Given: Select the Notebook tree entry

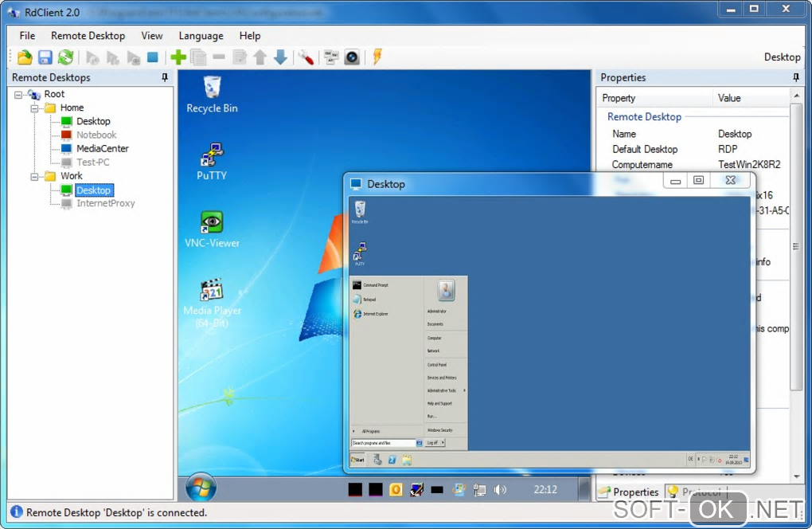Looking at the screenshot, I should (x=96, y=135).
